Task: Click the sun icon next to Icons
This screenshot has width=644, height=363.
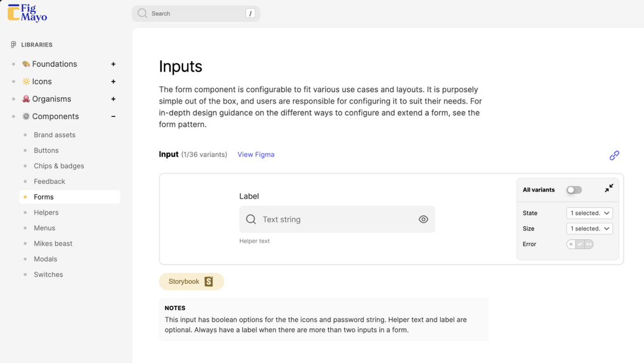Action: click(x=26, y=81)
